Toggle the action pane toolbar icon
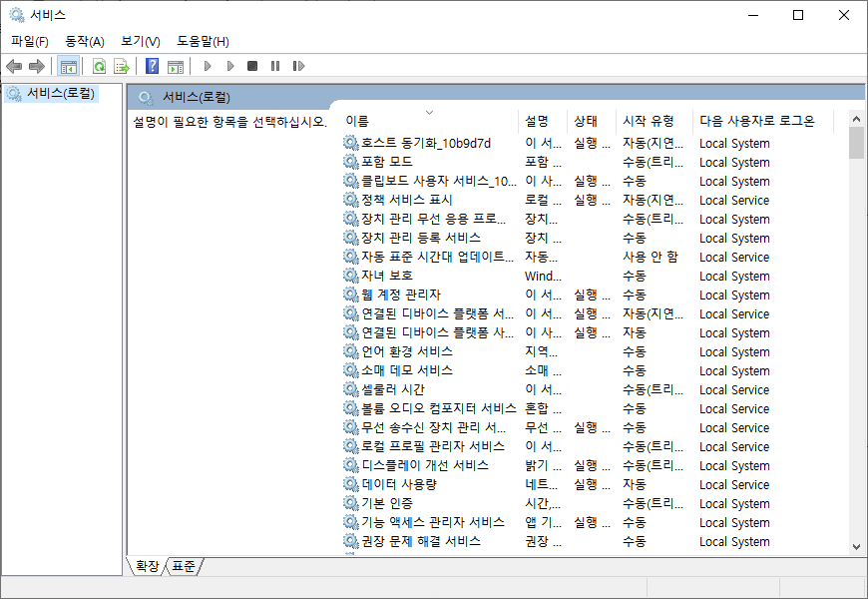The image size is (868, 599). [x=176, y=67]
